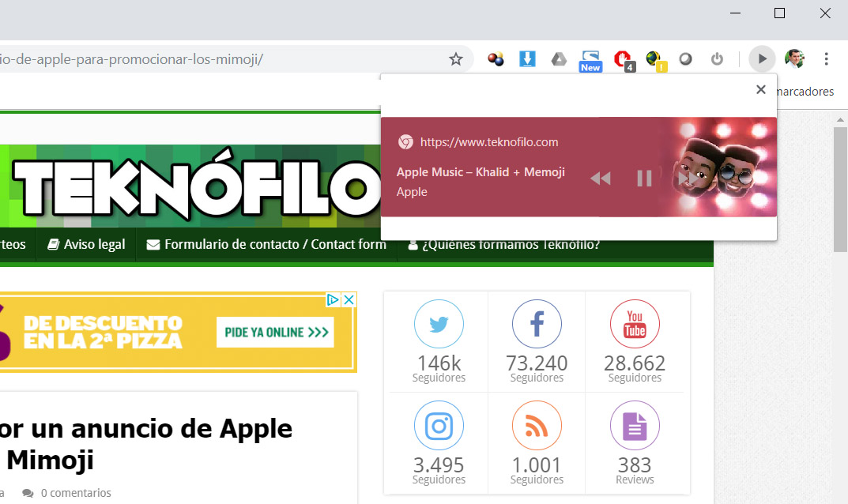Click the 73.240 Seguidores count
The width and height of the screenshot is (848, 504).
[537, 368]
